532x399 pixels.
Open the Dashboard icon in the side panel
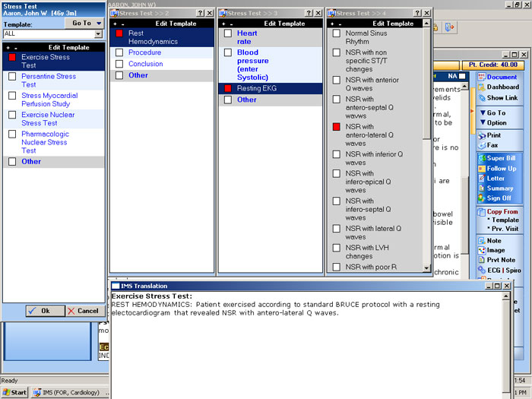pyautogui.click(x=481, y=87)
